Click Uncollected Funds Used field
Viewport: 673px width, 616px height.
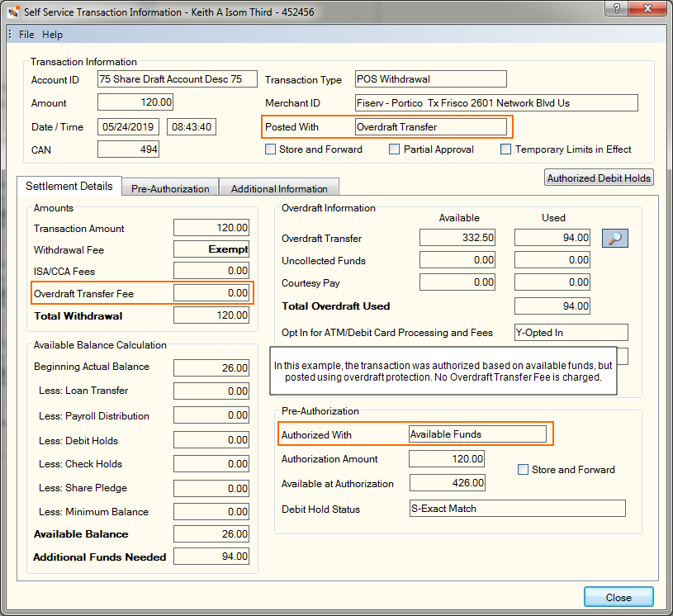pyautogui.click(x=552, y=260)
